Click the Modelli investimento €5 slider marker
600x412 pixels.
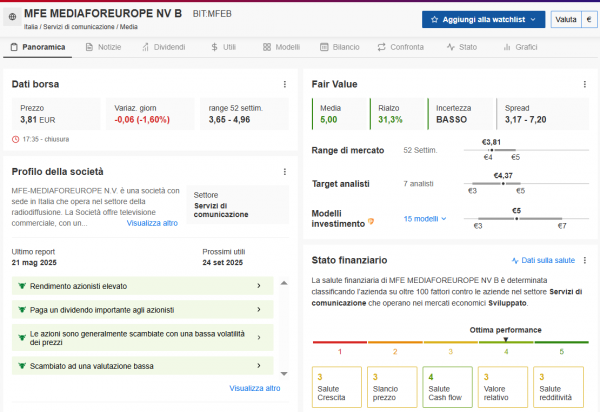click(x=517, y=219)
